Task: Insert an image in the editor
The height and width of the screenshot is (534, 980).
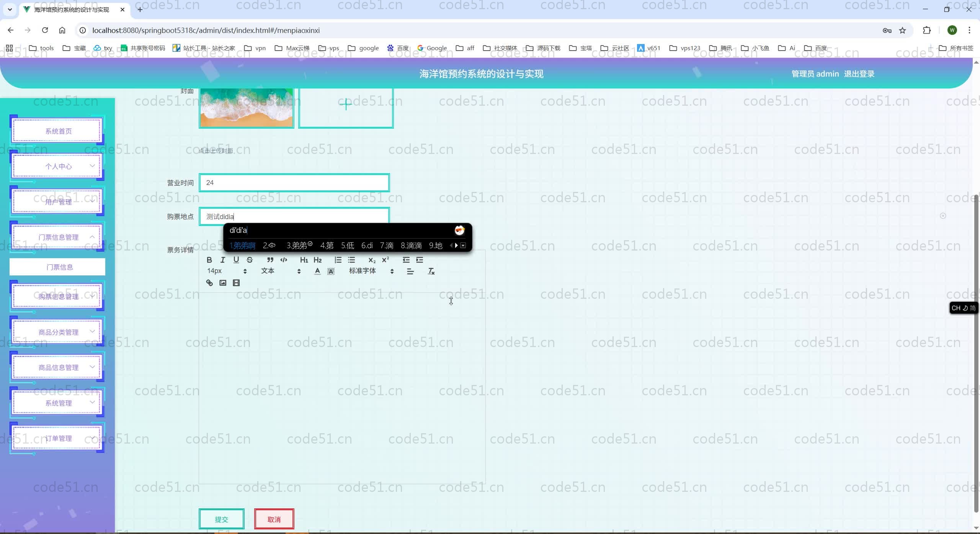Action: pos(223,283)
